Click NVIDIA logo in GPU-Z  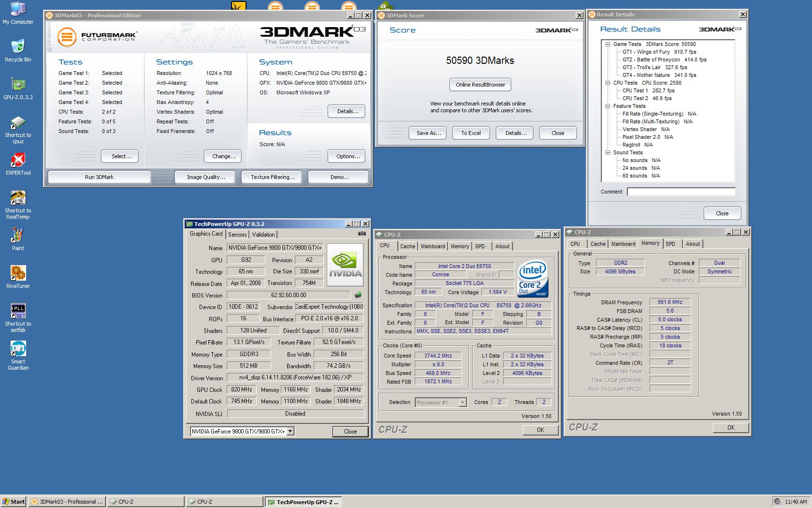[x=346, y=265]
